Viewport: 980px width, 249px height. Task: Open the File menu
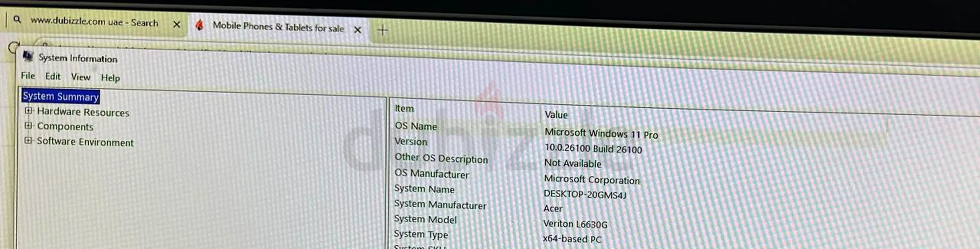[x=28, y=76]
